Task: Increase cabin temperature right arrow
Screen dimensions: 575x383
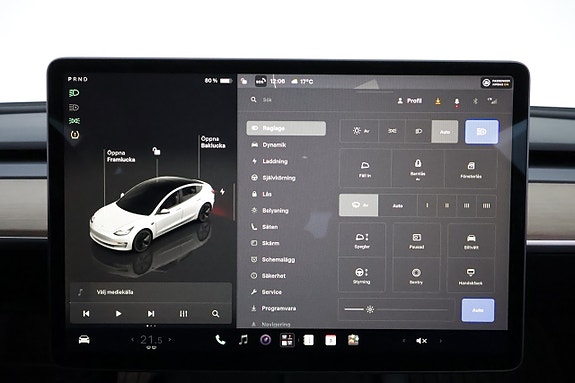Action: (170, 340)
